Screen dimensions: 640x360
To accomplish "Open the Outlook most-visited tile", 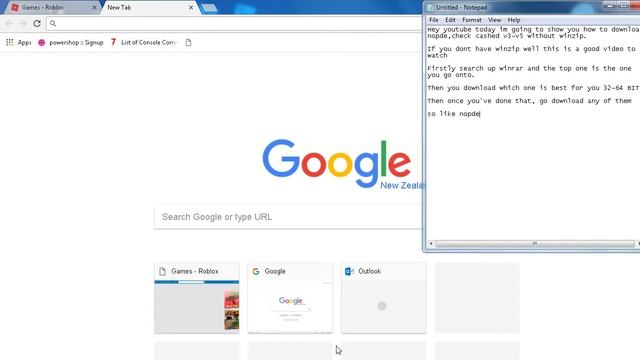I will coord(384,298).
